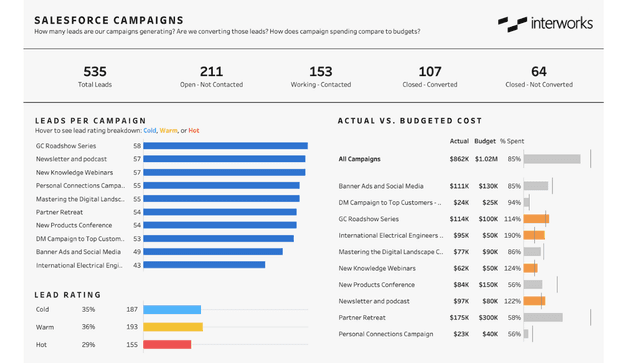640x363 pixels.
Task: Click the 'ACTUAL VS. BUDGETED COST' heading
Action: (x=410, y=121)
